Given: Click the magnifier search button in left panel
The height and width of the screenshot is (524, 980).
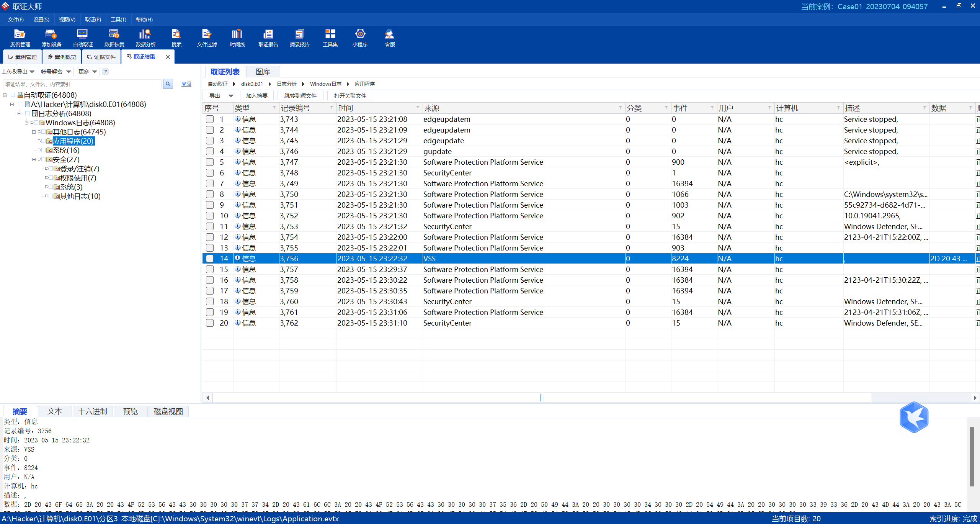Looking at the screenshot, I should pyautogui.click(x=168, y=84).
